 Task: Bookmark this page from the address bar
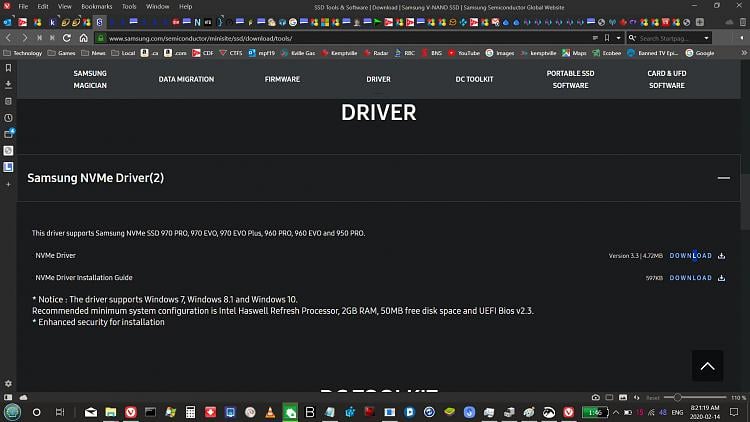(607, 38)
